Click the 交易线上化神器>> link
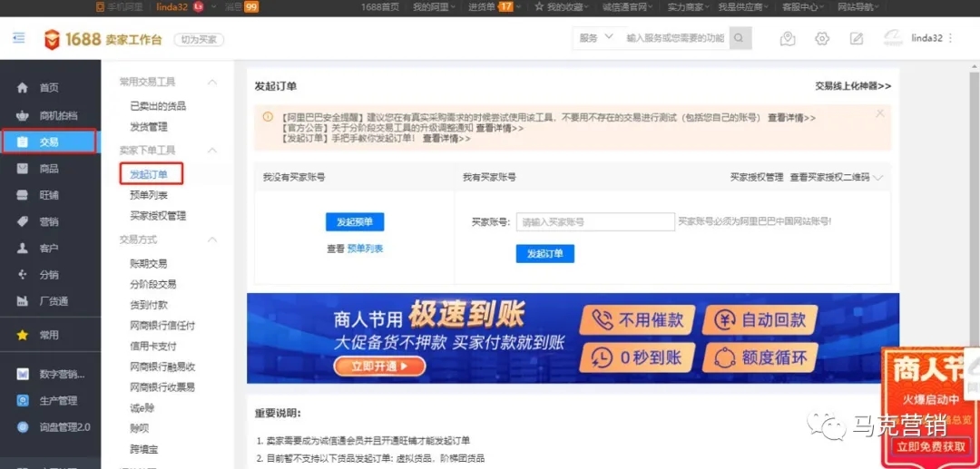The image size is (980, 469). [852, 85]
